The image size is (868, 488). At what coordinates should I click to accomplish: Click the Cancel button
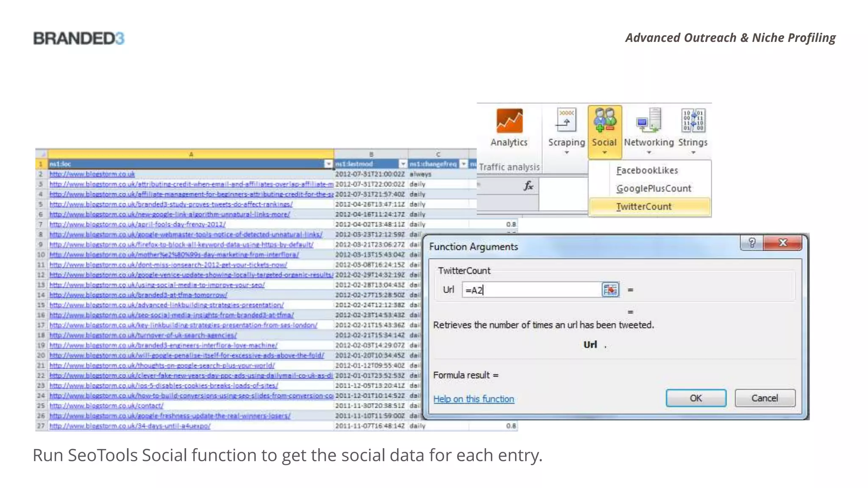coord(765,398)
